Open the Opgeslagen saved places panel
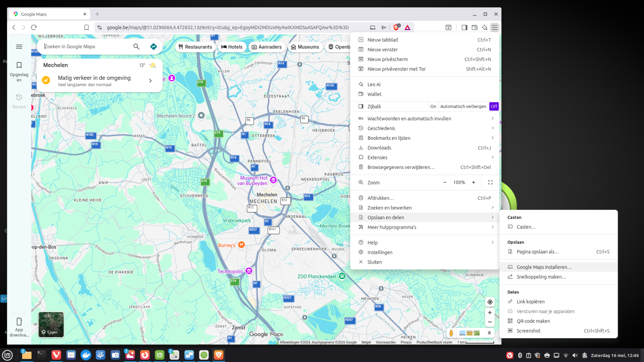The width and height of the screenshot is (644, 362). [19, 71]
